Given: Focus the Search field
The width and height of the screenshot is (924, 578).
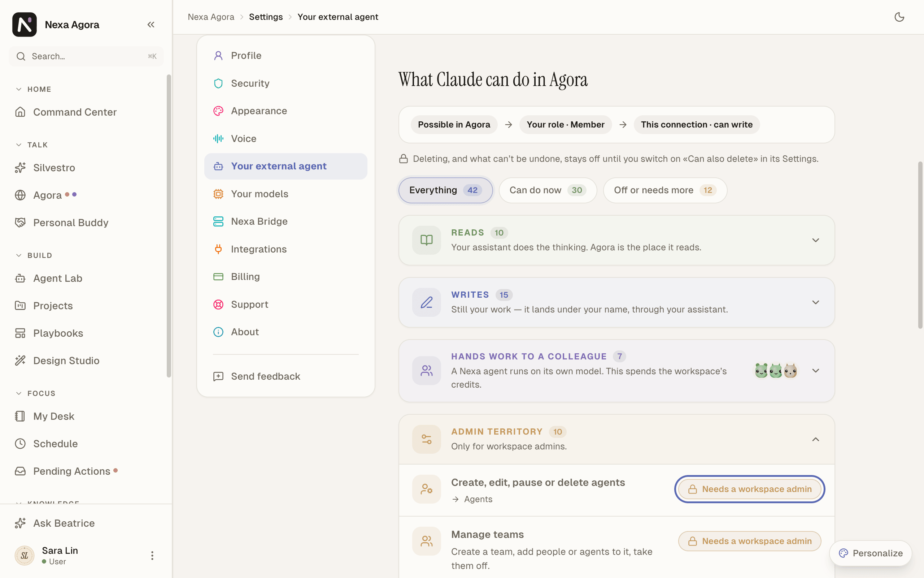Looking at the screenshot, I should [x=86, y=56].
